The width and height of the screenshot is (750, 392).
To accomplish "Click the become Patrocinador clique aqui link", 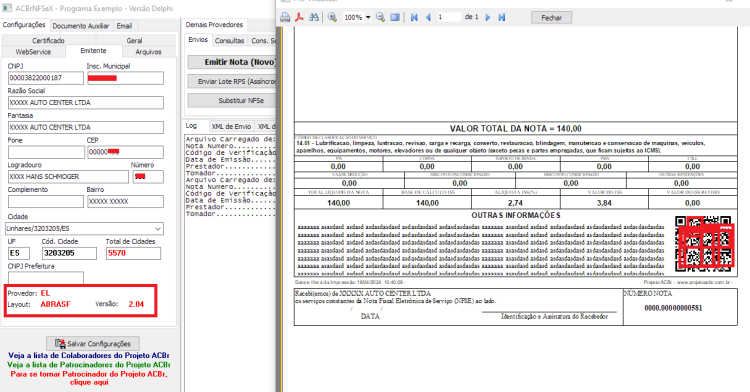I will [89, 378].
